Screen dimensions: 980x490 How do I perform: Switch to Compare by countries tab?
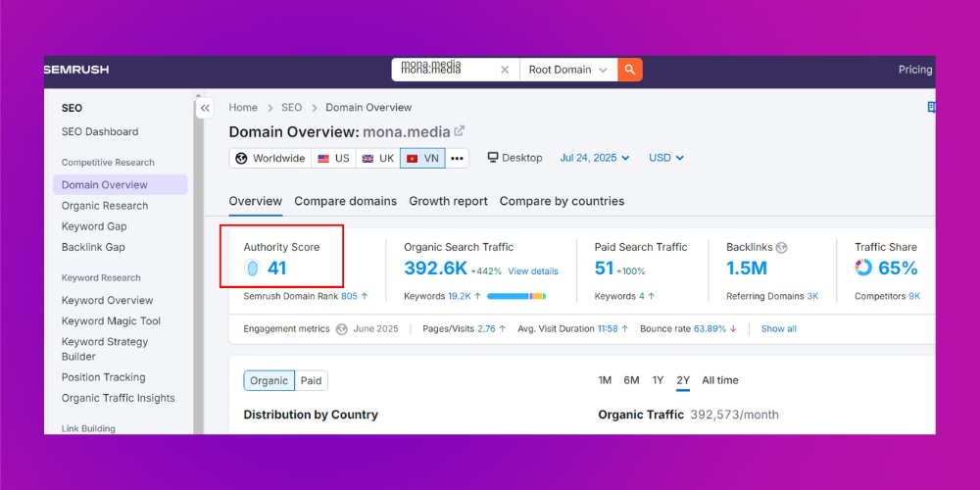562,201
